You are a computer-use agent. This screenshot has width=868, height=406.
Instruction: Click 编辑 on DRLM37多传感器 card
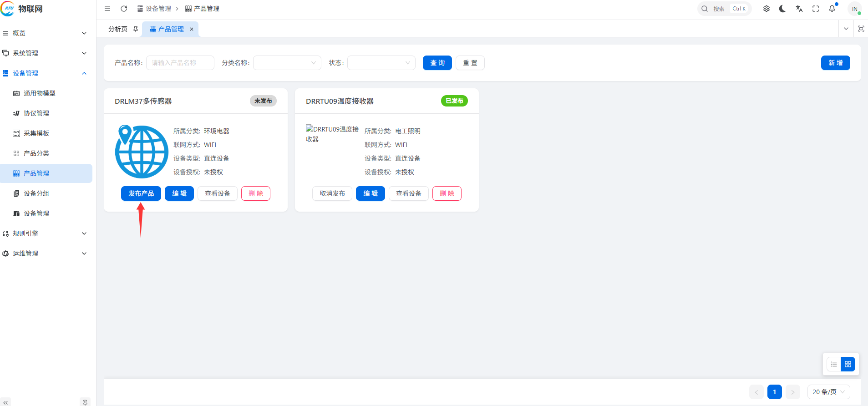point(179,193)
